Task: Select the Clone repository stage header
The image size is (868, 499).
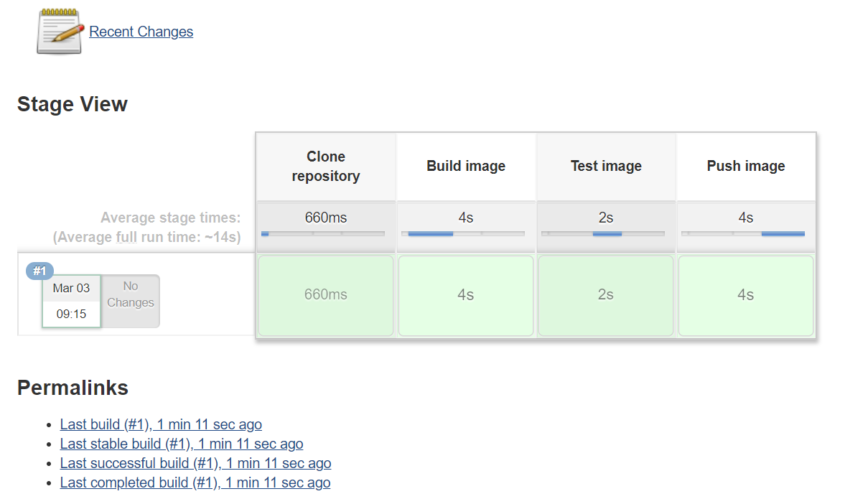Action: coord(325,167)
